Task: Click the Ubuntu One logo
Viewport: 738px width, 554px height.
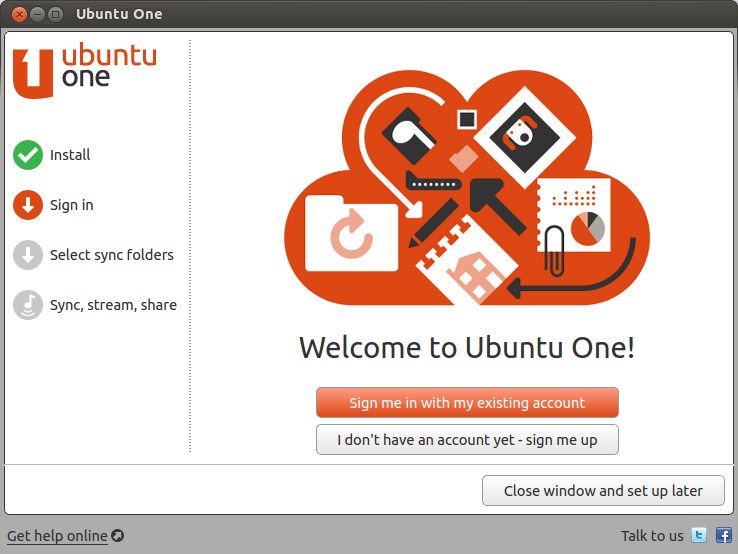Action: coord(85,71)
